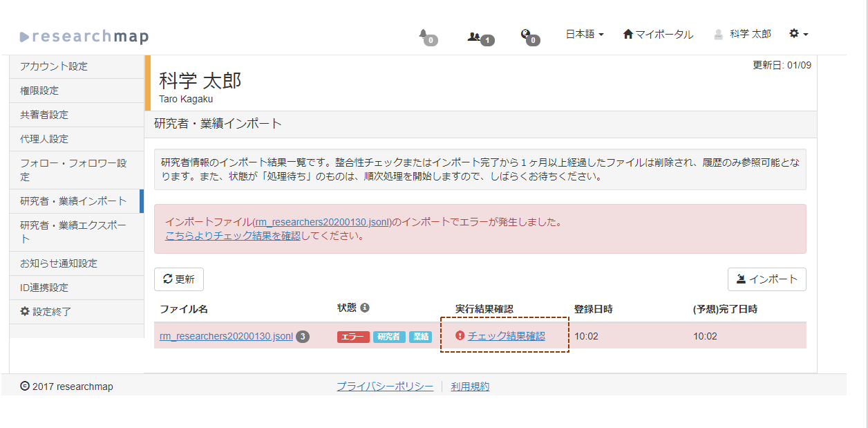The height and width of the screenshot is (428, 868).
Task: Click the info icon next to 状態 header
Action: coord(364,308)
